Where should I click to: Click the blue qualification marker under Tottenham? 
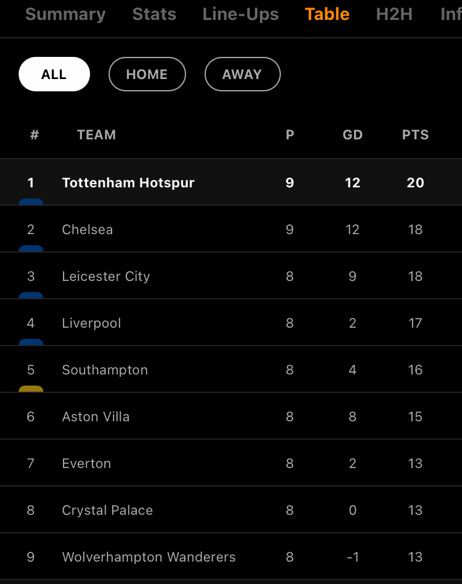[x=31, y=202]
